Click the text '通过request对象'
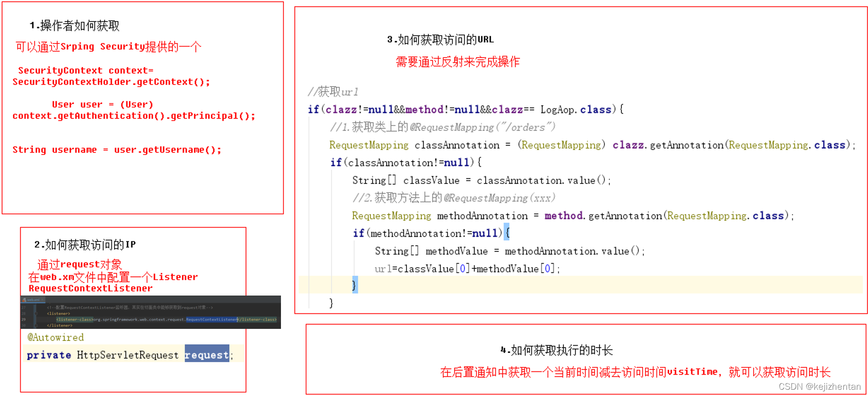Screen dimensions: 868x396 [x=80, y=264]
